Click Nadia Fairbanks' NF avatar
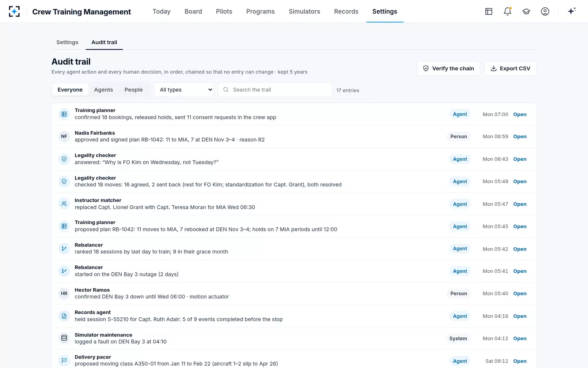The width and height of the screenshot is (588, 368). (64, 137)
